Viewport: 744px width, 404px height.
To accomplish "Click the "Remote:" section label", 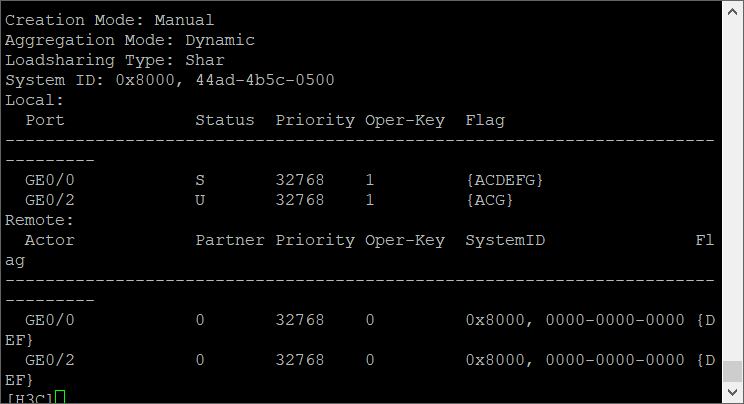I will 39,220.
